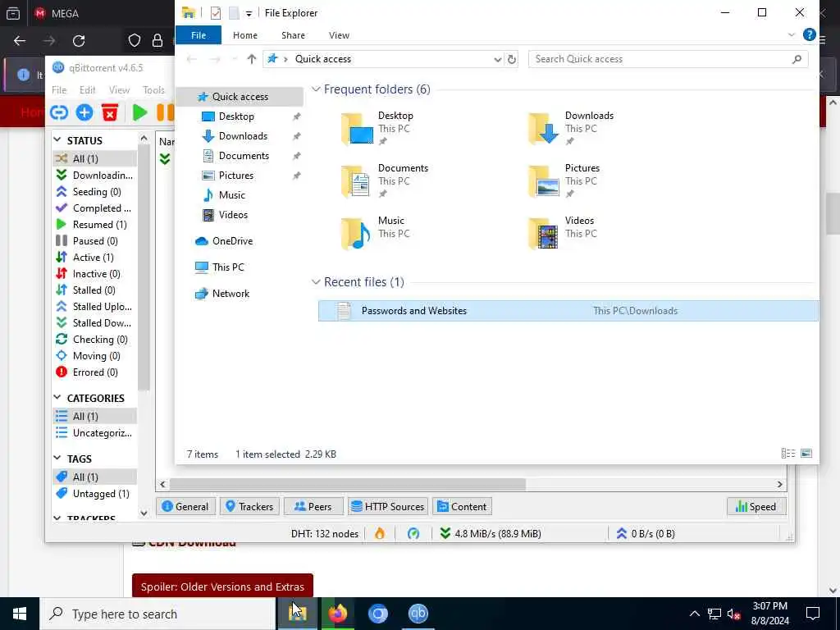The width and height of the screenshot is (840, 630).
Task: Click qBittorrent horizontal scrollbar in transfer list
Action: click(347, 484)
